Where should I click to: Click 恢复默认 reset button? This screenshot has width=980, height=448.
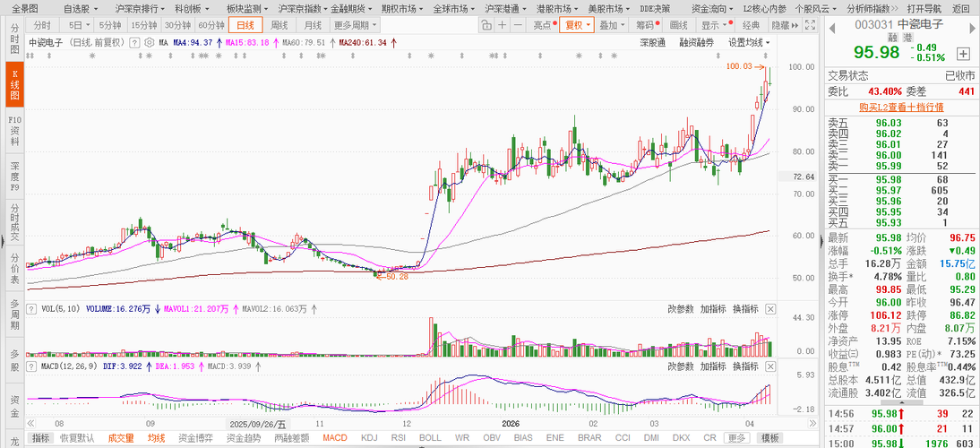click(77, 438)
